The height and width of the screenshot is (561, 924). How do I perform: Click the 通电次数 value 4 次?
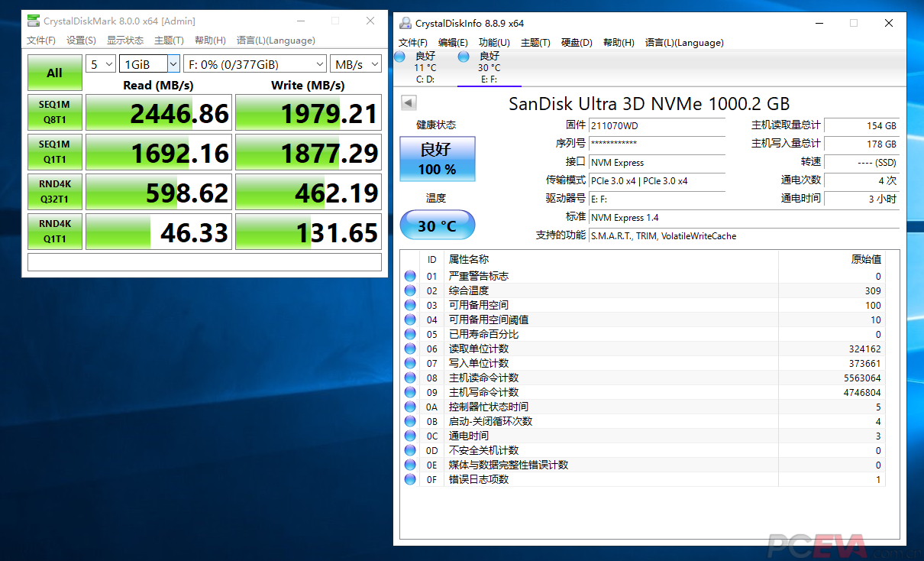[862, 180]
